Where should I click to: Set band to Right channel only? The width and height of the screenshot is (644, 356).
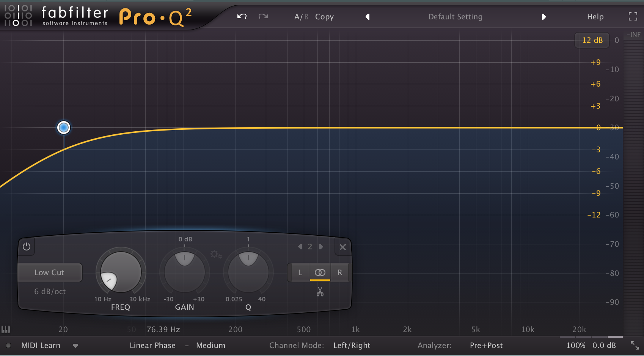(340, 273)
